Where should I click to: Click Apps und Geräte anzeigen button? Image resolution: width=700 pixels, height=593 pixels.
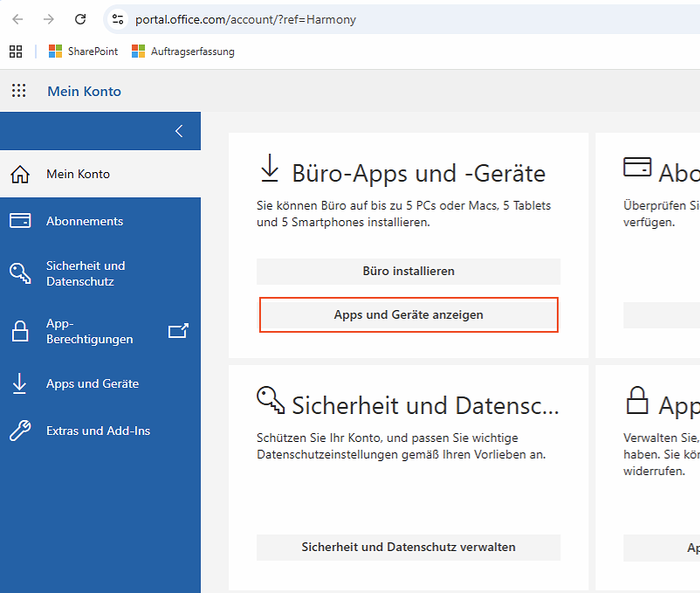(408, 314)
